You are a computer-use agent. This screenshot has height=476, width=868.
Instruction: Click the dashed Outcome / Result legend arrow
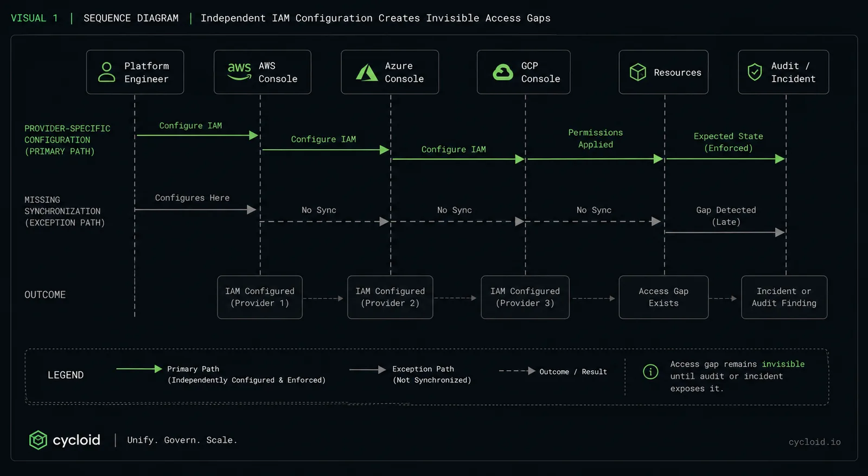tap(517, 371)
